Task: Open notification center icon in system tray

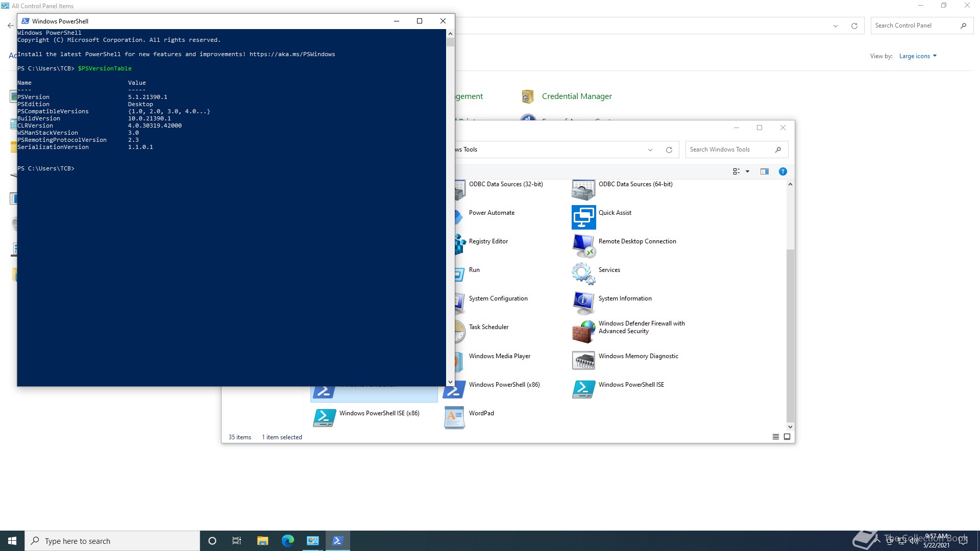Action: pos(963,541)
